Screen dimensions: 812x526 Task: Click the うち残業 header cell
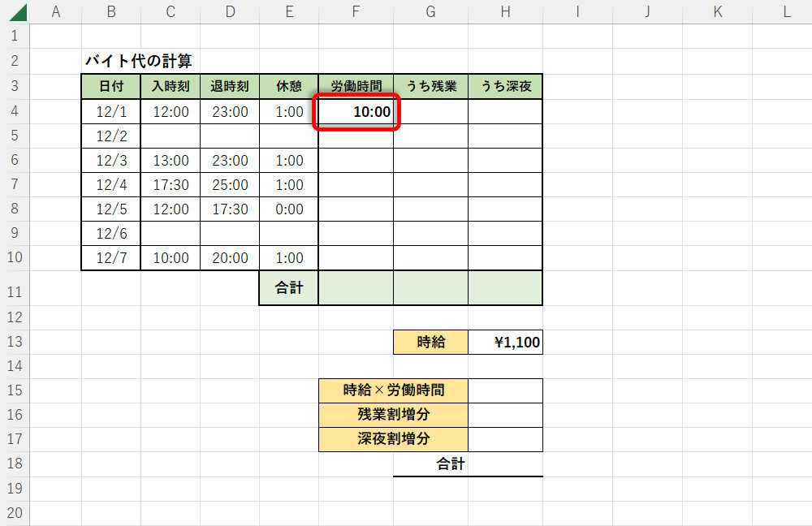tap(431, 87)
